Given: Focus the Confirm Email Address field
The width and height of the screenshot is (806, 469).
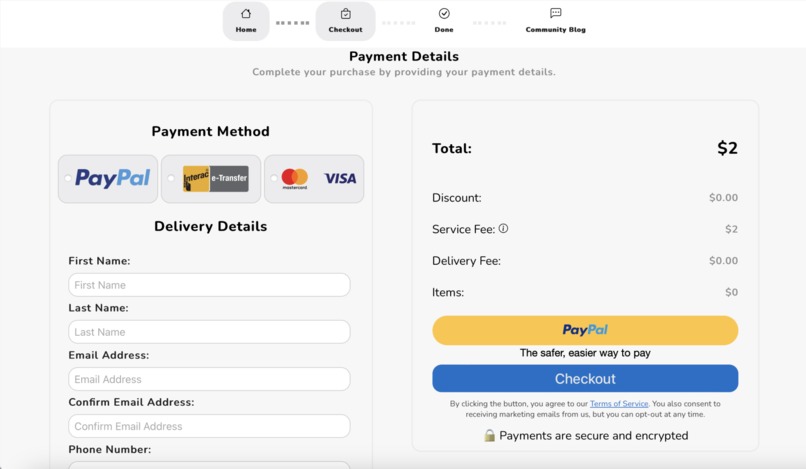Looking at the screenshot, I should click(209, 426).
